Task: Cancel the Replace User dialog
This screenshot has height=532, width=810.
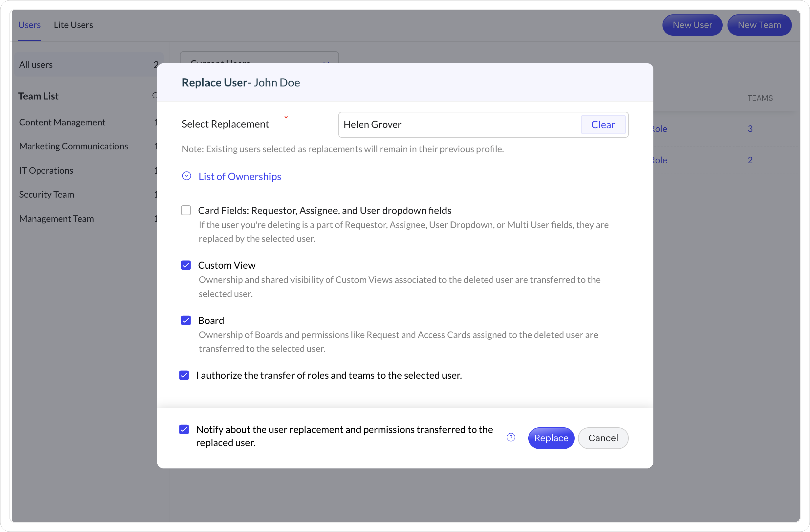Action: (x=603, y=438)
